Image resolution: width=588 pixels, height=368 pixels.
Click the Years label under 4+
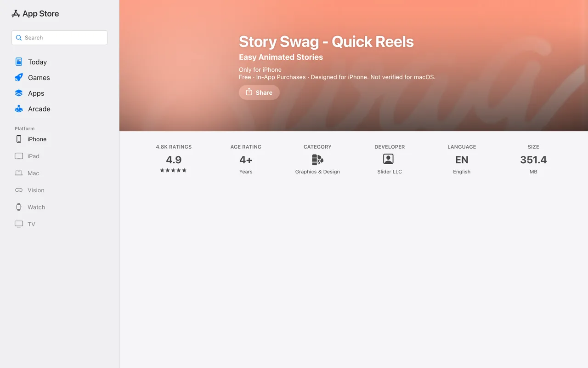click(x=246, y=172)
